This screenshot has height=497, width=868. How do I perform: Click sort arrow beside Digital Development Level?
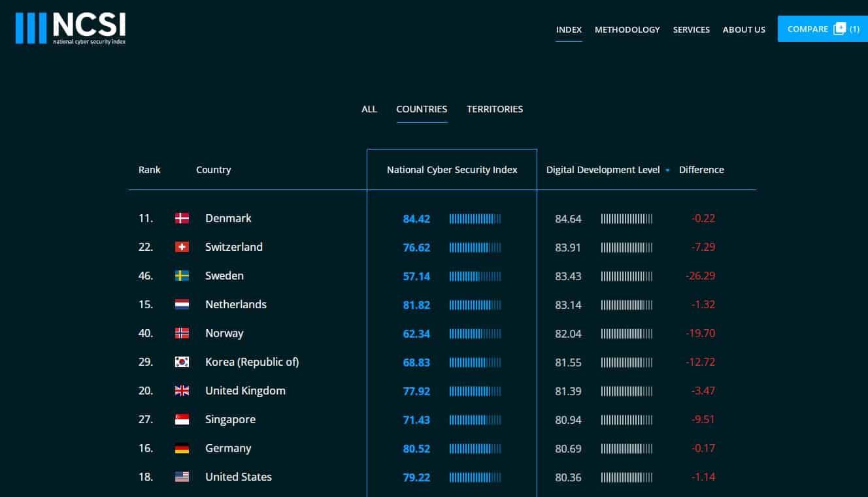tap(667, 170)
